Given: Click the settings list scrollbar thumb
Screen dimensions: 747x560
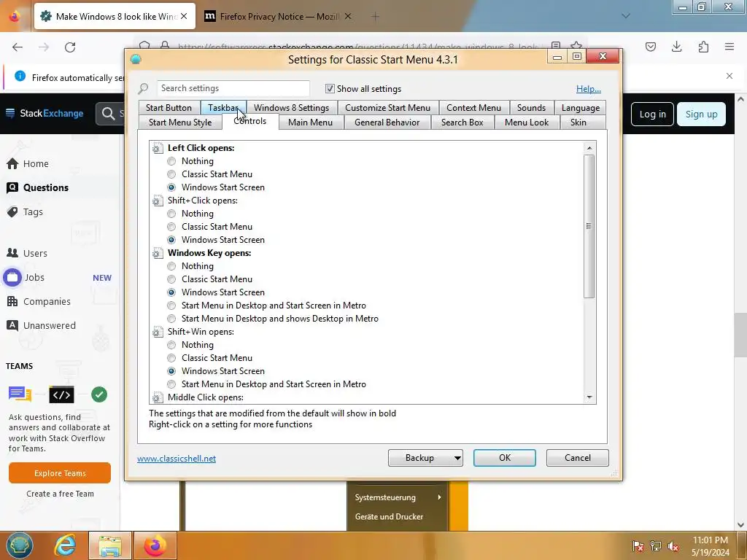Looking at the screenshot, I should pyautogui.click(x=589, y=226).
